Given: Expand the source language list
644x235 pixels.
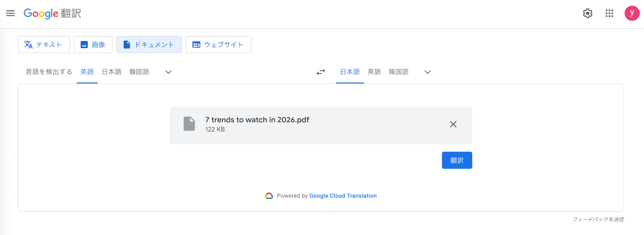Looking at the screenshot, I should [x=168, y=72].
